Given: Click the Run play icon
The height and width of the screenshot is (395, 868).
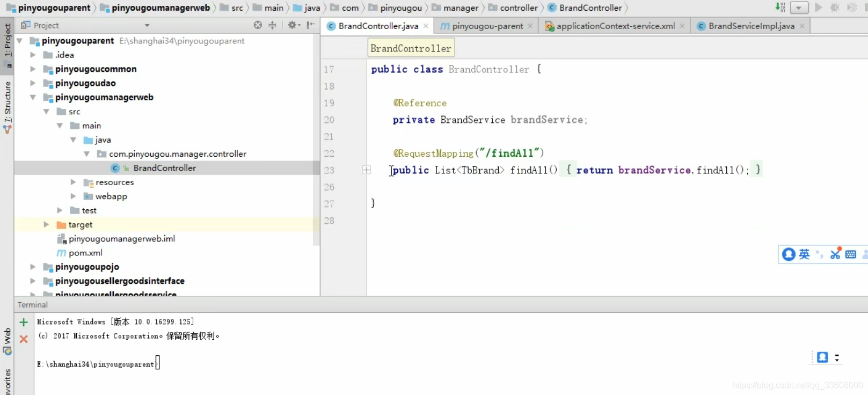Looking at the screenshot, I should point(819,8).
